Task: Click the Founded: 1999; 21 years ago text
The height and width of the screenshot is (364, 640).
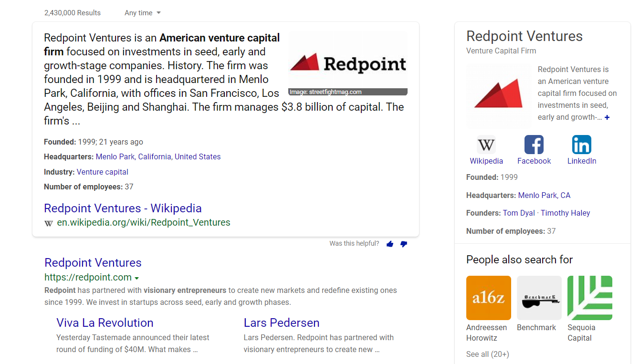Action: tap(94, 142)
